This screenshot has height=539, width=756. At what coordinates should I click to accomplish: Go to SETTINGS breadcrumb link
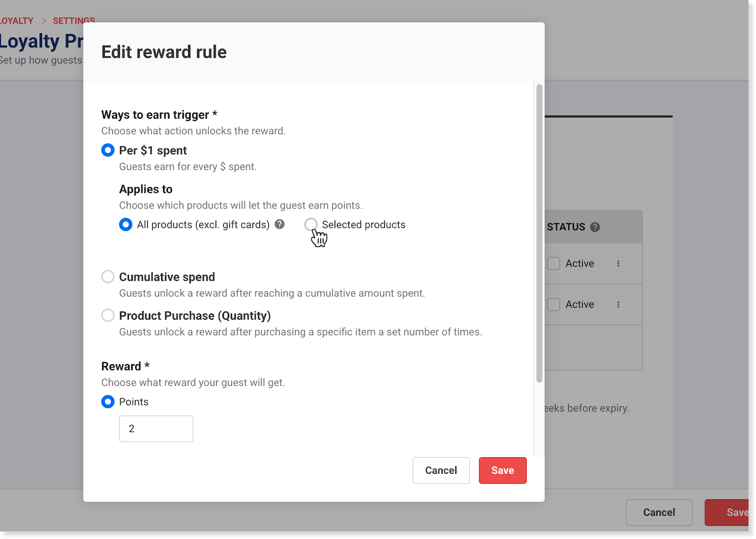click(74, 21)
